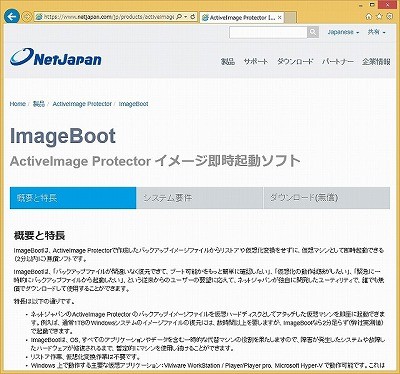Go back with the browser back arrow
The width and height of the screenshot is (400, 374).
pos(12,16)
